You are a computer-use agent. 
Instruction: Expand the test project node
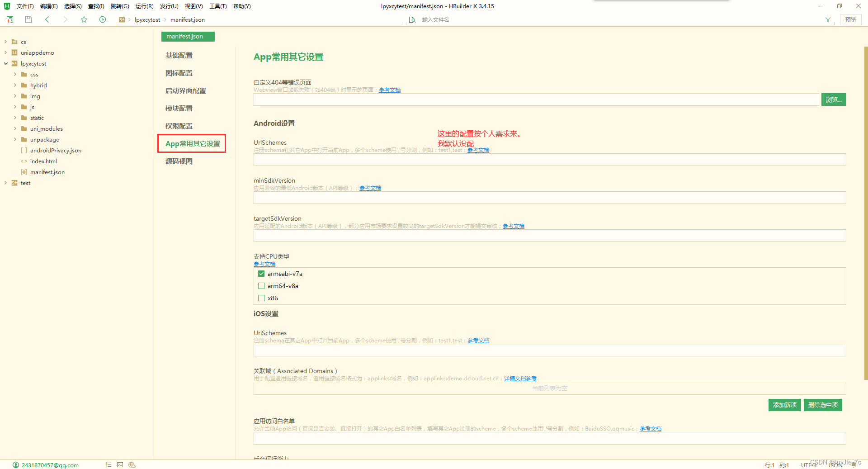pyautogui.click(x=5, y=183)
